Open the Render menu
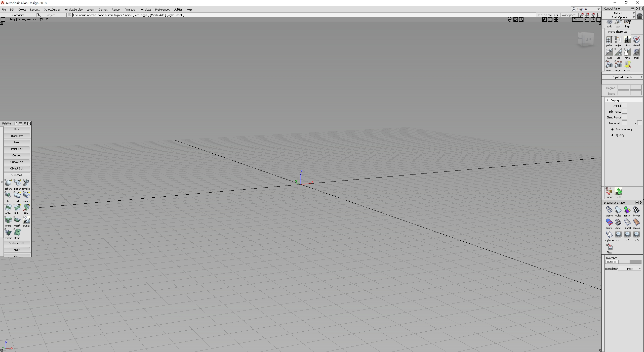The width and height of the screenshot is (644, 352). (116, 10)
